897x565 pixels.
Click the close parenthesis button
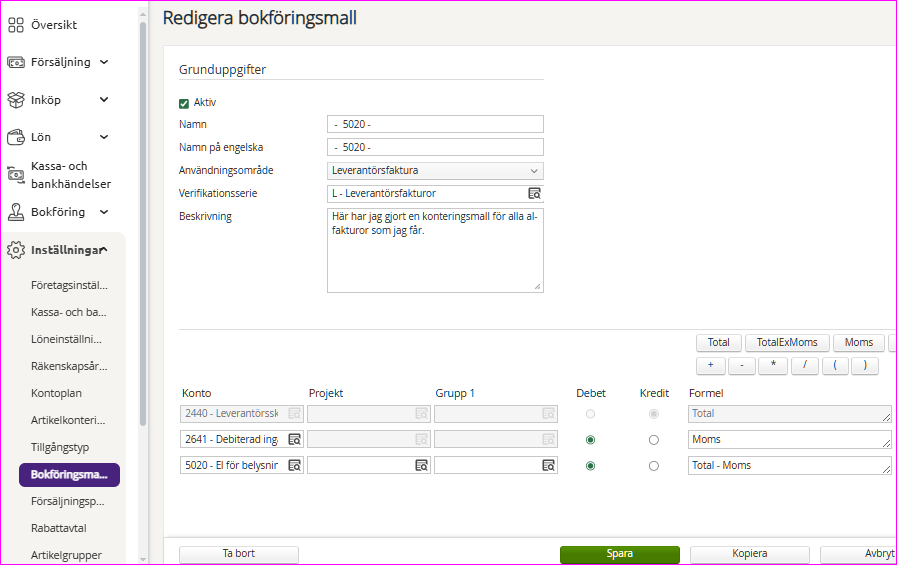pyautogui.click(x=865, y=365)
